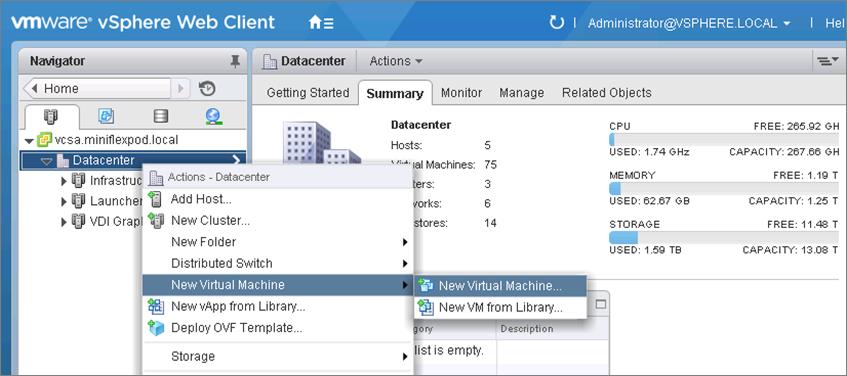Collapse the vcsa.miniflexpod.local tree node
The width and height of the screenshot is (847, 376).
[x=29, y=140]
